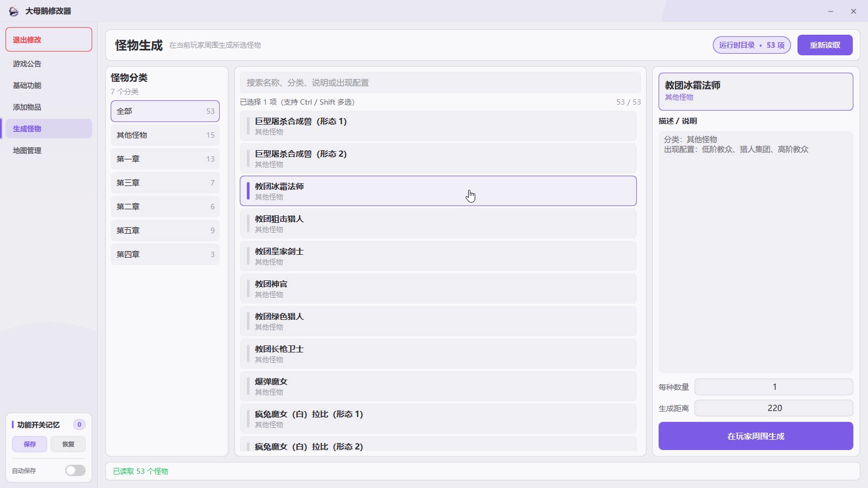Toggle the 自动保存 switch
This screenshot has height=488, width=868.
point(75,471)
